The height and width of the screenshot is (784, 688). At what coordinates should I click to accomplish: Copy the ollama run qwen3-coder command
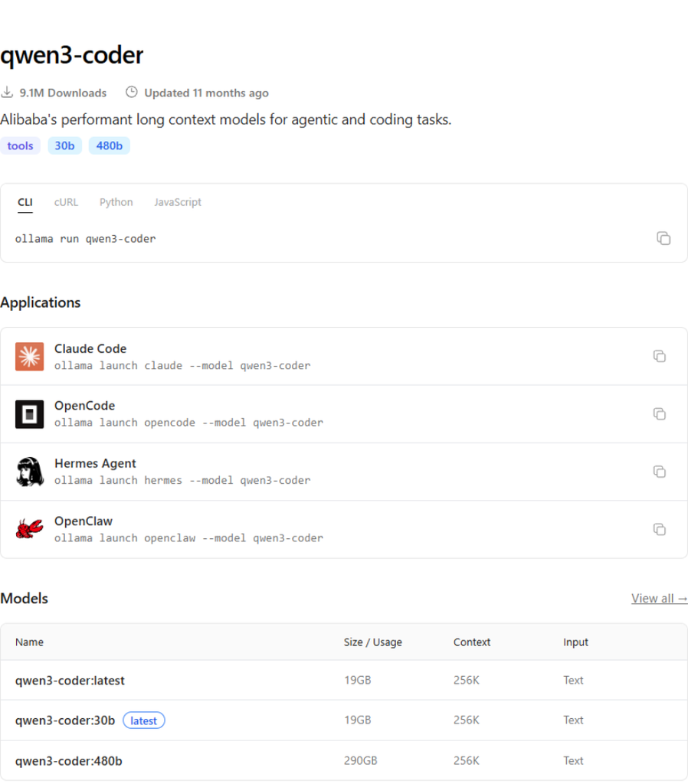[x=663, y=239]
